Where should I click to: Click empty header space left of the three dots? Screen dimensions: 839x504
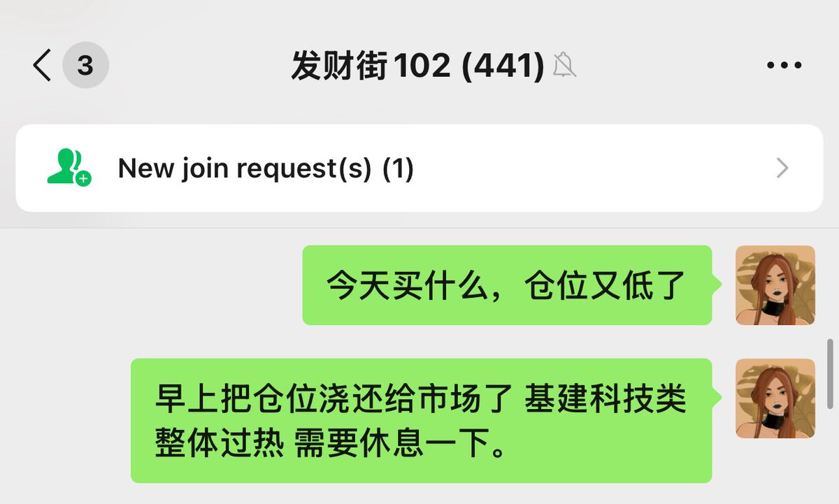[x=671, y=66]
